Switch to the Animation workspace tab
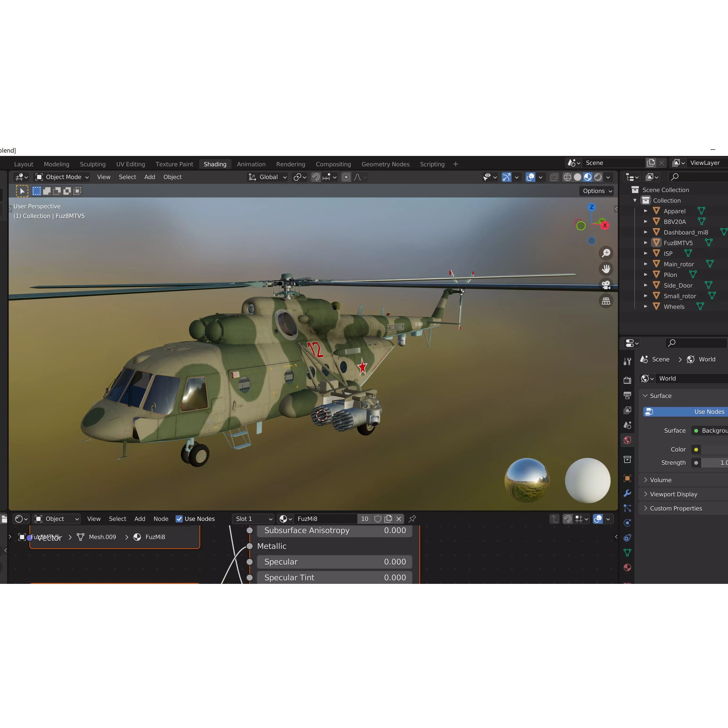The image size is (728, 728). click(251, 164)
